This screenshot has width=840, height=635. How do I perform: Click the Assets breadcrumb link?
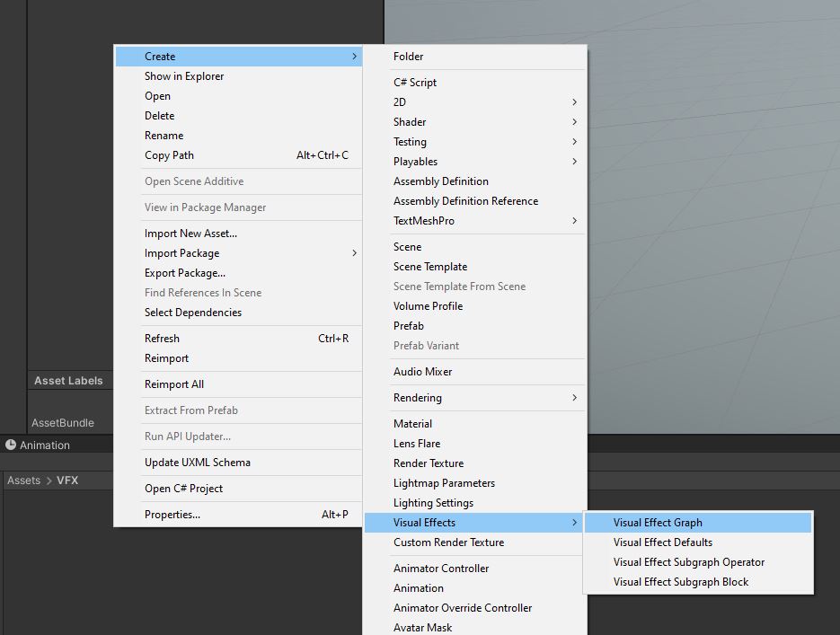pos(23,480)
